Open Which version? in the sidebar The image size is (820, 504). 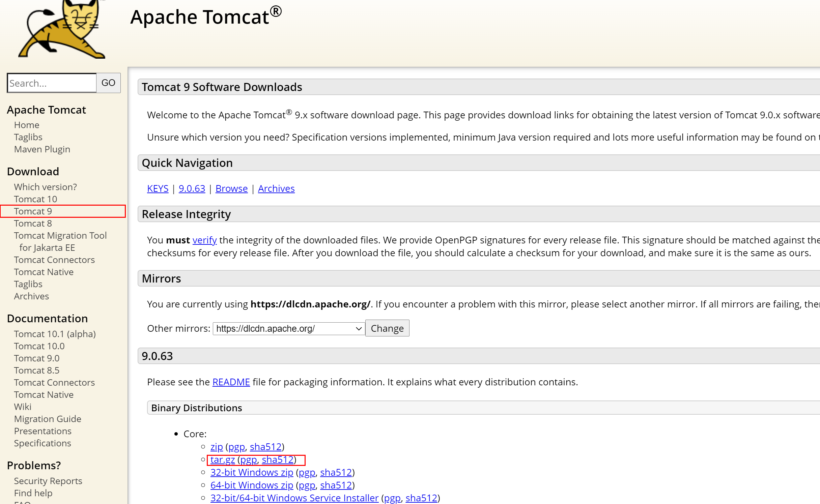(x=45, y=187)
